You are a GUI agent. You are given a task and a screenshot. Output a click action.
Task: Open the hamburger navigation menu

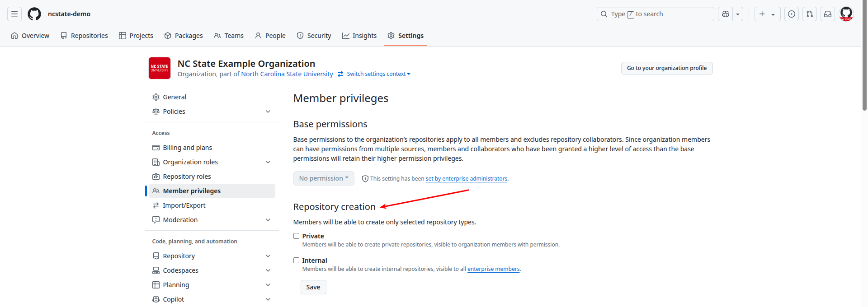[14, 14]
